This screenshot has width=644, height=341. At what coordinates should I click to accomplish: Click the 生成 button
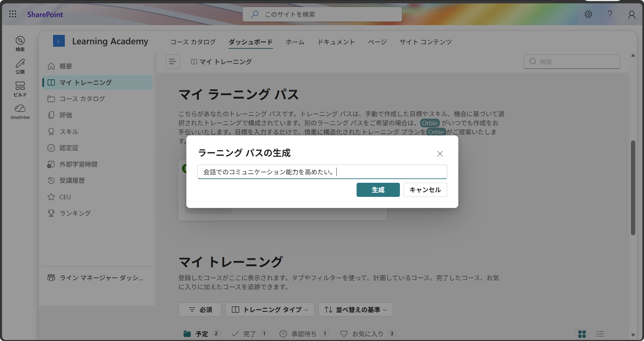(378, 190)
